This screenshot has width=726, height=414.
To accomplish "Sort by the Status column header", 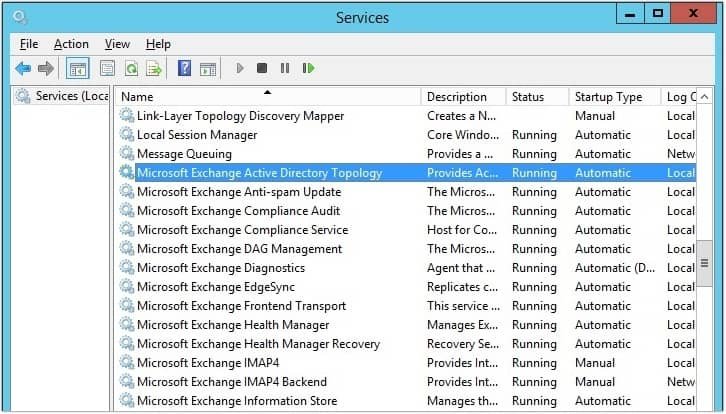I will pos(537,97).
